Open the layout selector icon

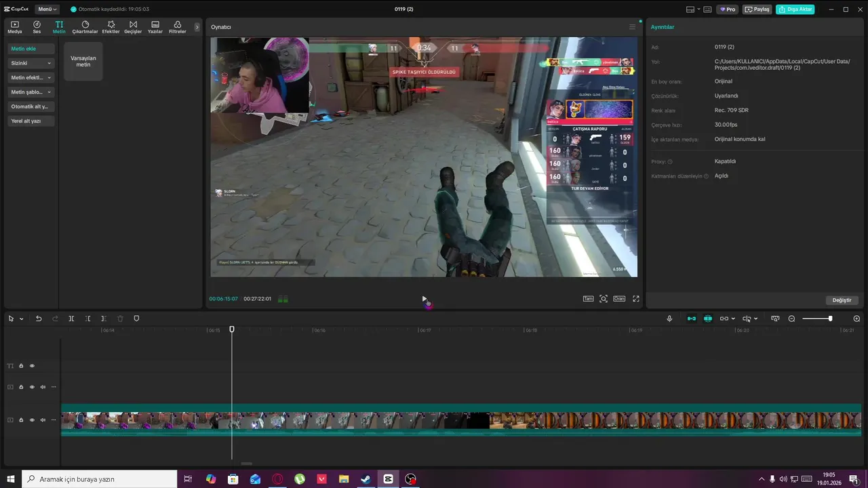pyautogui.click(x=690, y=9)
